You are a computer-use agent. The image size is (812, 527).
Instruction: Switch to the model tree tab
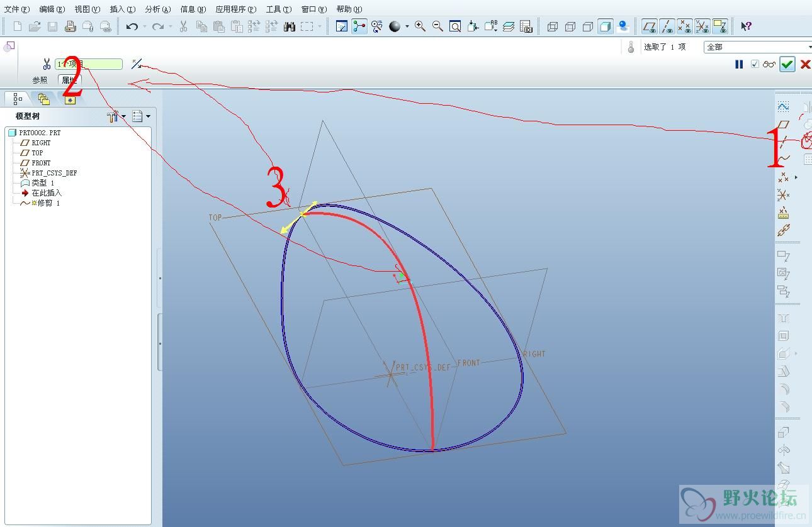(17, 99)
